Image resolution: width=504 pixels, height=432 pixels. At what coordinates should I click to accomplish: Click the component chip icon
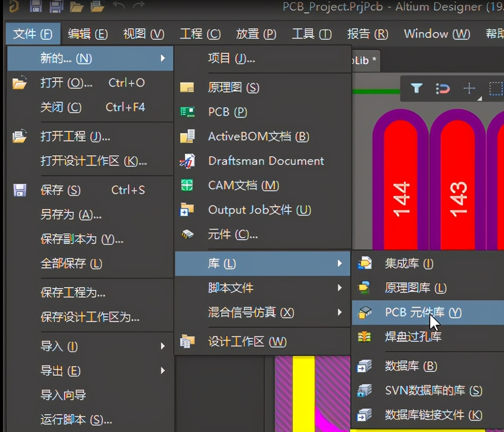click(187, 234)
